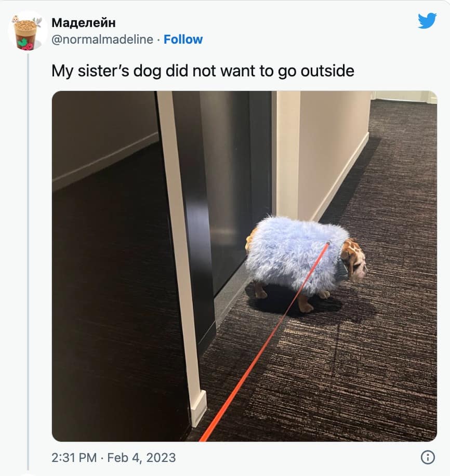Click the display name Маделейн
Image resolution: width=450 pixels, height=476 pixels.
84,23
